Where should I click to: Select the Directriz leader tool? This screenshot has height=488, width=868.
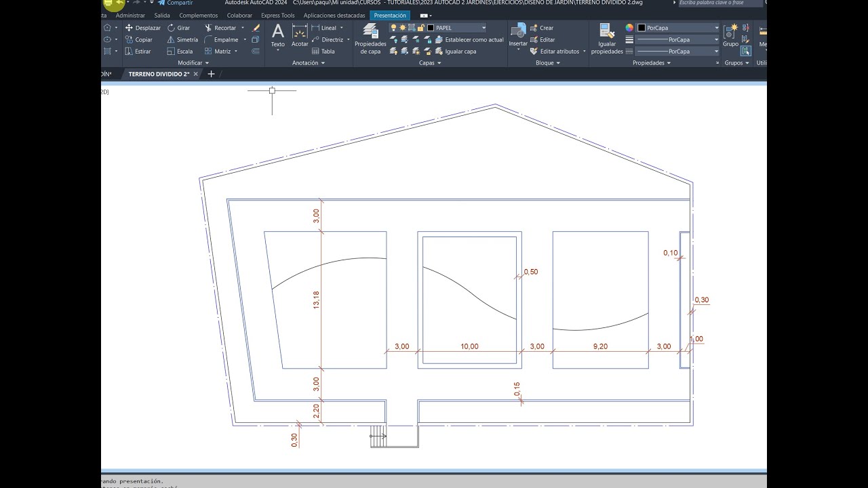point(328,39)
